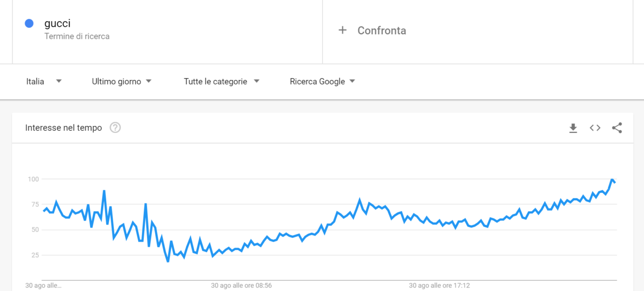This screenshot has width=644, height=291.
Task: Expand the Ultimo giorno time range
Action: [x=122, y=82]
